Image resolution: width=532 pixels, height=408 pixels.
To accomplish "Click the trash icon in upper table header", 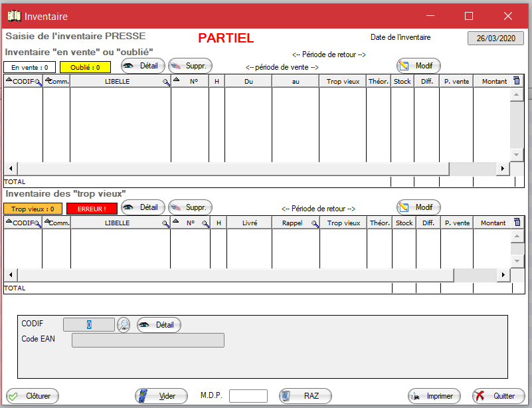I will (517, 81).
